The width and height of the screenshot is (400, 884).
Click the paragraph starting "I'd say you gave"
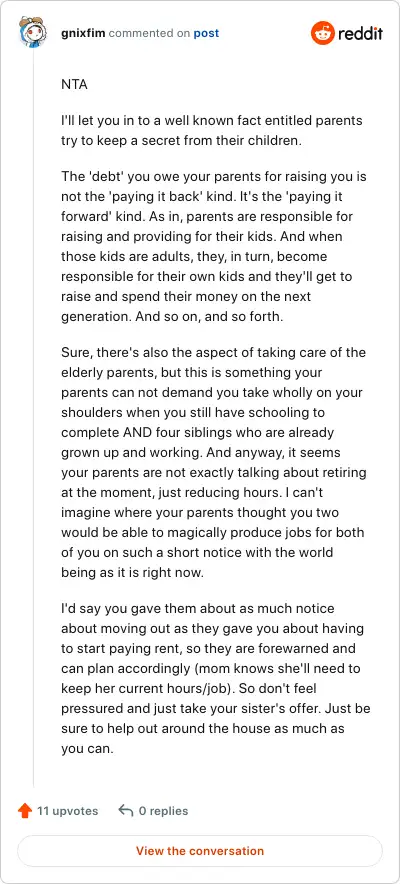tap(215, 679)
